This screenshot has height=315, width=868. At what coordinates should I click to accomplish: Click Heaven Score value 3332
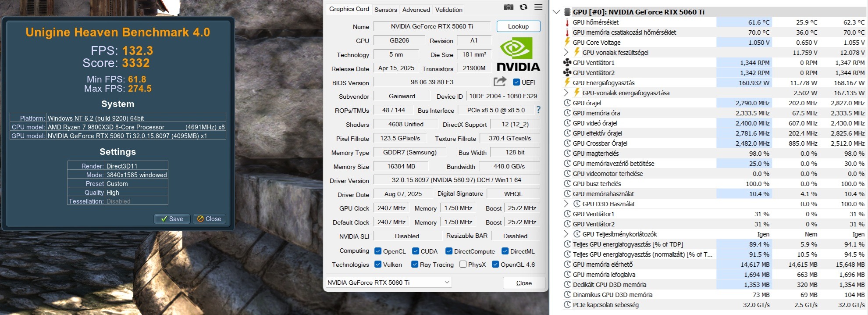[136, 63]
